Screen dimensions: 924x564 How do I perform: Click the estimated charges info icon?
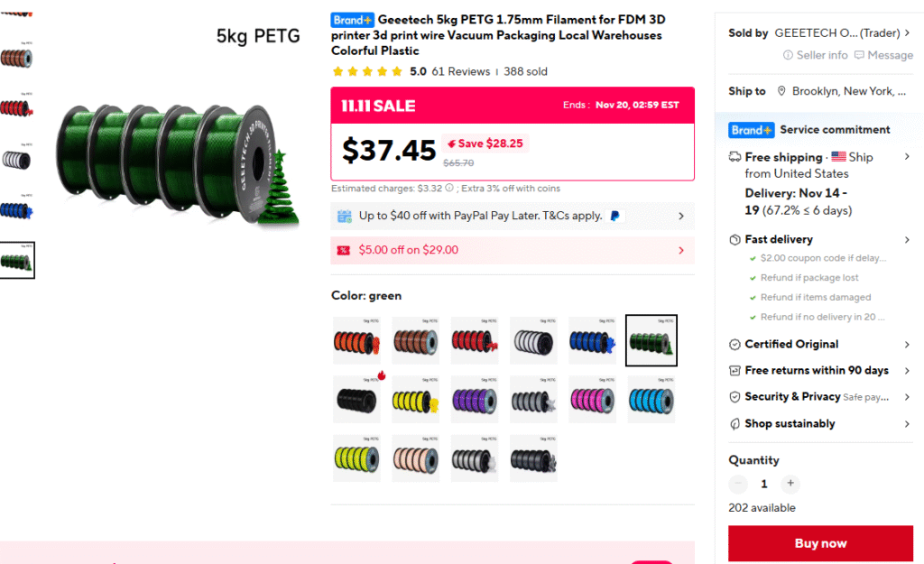tap(449, 189)
